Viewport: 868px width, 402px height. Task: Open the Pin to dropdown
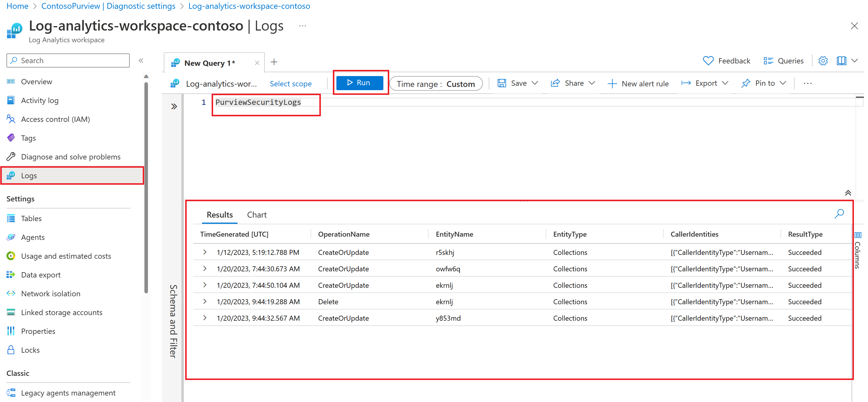(x=764, y=83)
